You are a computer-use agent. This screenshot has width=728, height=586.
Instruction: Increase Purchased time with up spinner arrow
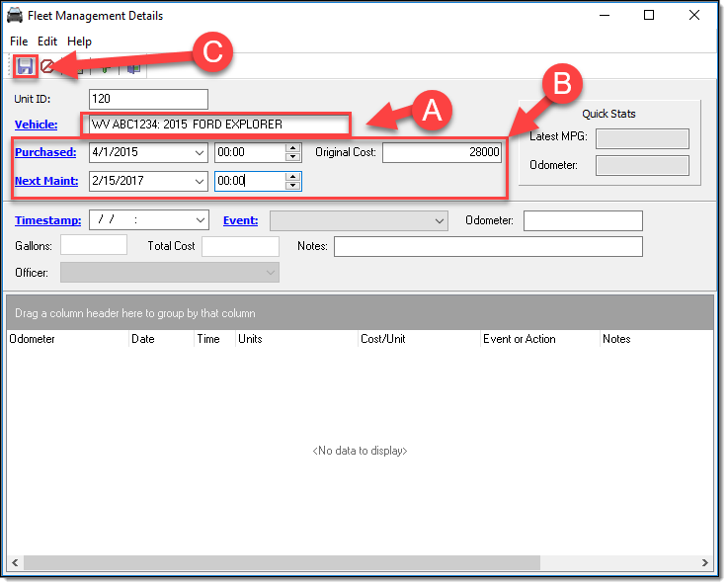[292, 148]
